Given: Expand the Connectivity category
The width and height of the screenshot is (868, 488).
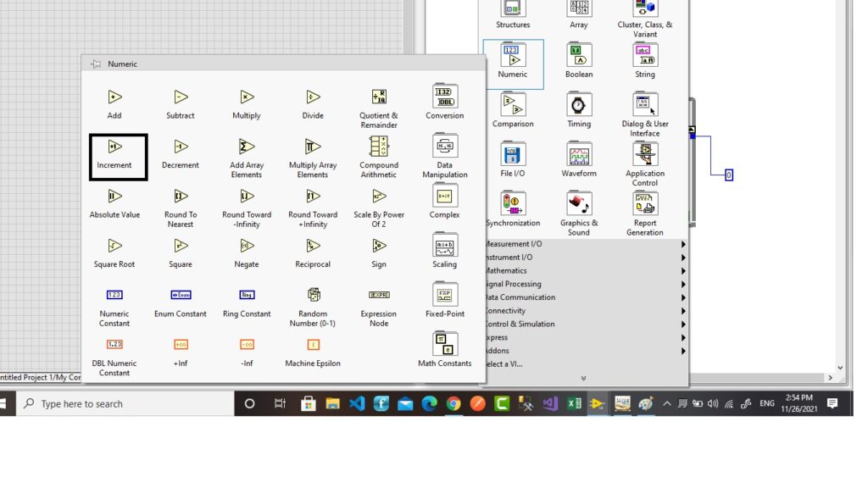Looking at the screenshot, I should click(587, 310).
